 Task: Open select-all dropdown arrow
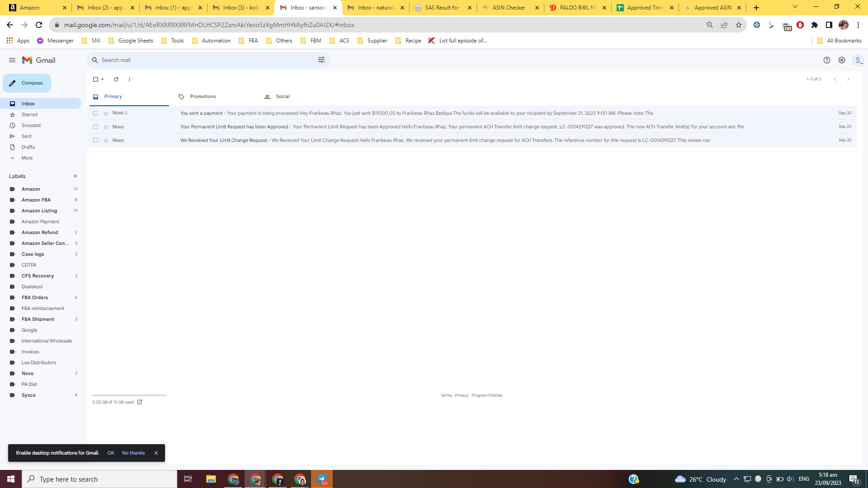pos(103,79)
